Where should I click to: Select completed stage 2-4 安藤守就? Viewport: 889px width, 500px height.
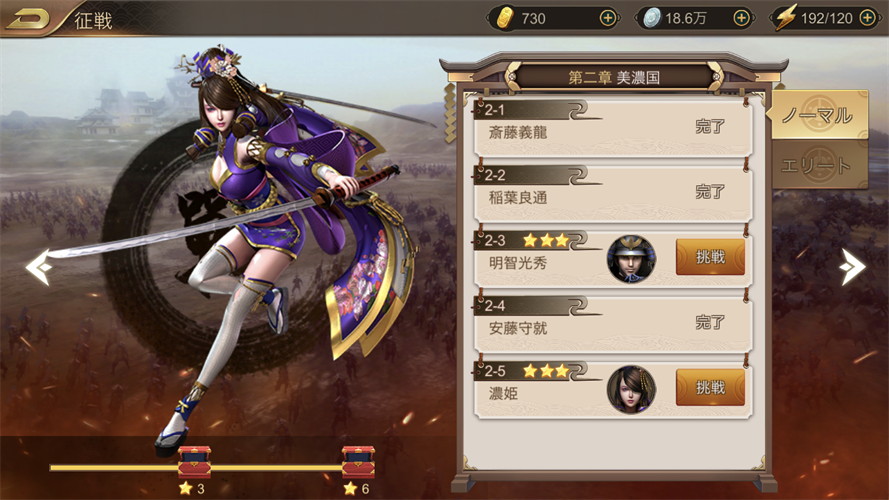(x=613, y=323)
